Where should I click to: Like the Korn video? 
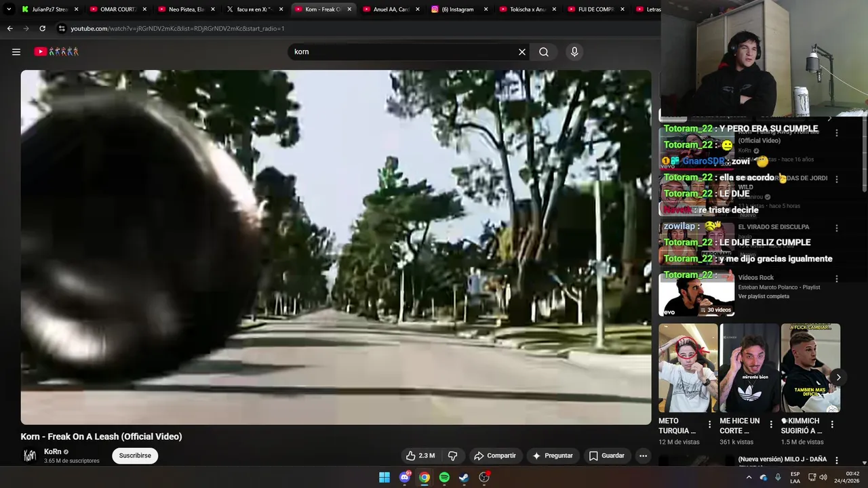[420, 455]
